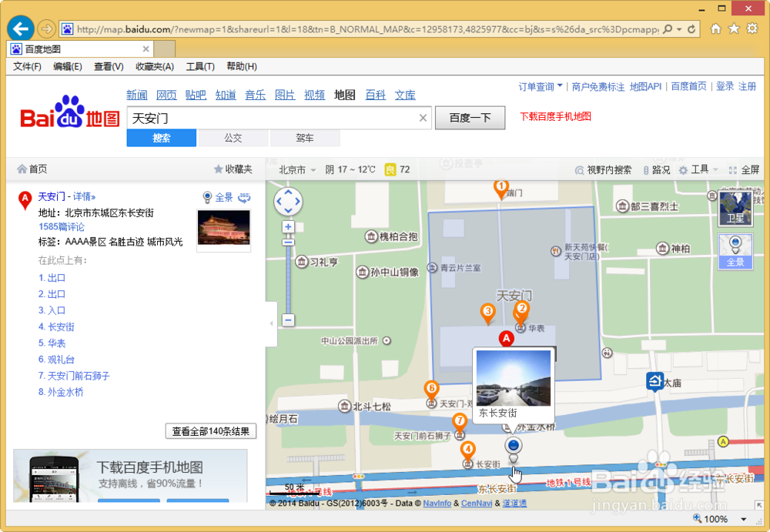Image resolution: width=770 pixels, height=532 pixels.
Task: Enable panorama layer 全景 on map
Action: [735, 251]
